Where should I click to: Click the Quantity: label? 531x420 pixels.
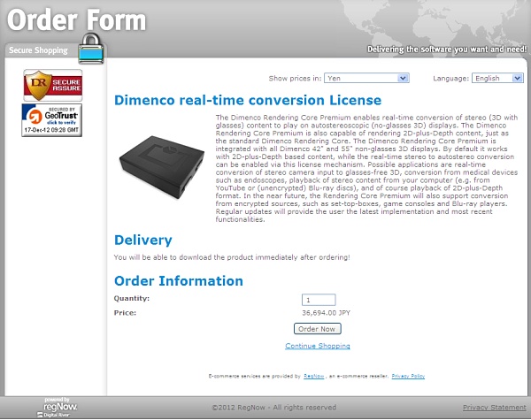tap(131, 298)
